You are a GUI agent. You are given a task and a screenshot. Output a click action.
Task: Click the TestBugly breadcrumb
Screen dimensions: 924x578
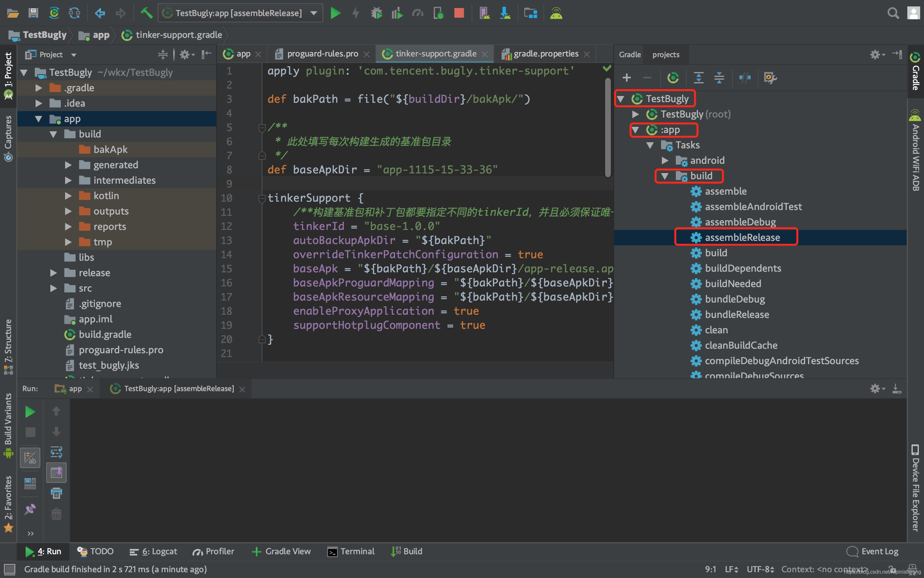[38, 35]
